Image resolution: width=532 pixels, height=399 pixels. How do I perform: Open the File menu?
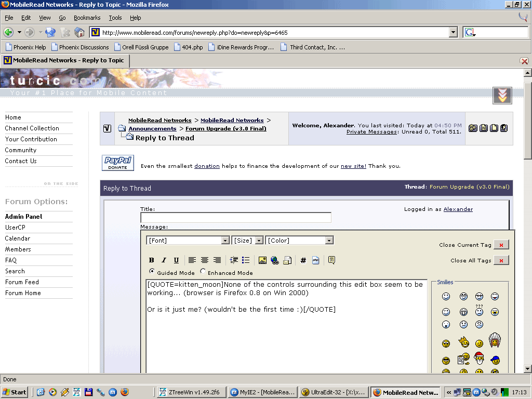(x=9, y=18)
